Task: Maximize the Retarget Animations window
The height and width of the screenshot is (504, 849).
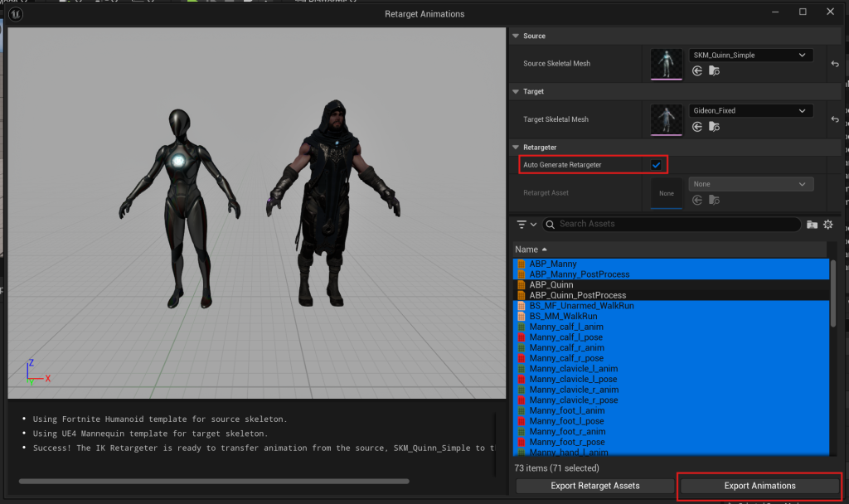Action: [803, 12]
